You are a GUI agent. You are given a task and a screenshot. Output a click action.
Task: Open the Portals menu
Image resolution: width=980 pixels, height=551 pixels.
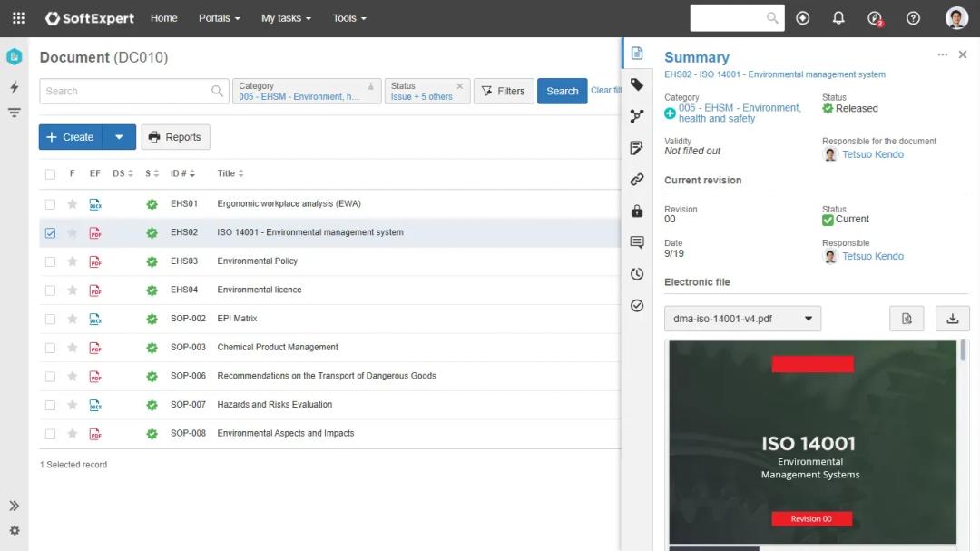(220, 18)
